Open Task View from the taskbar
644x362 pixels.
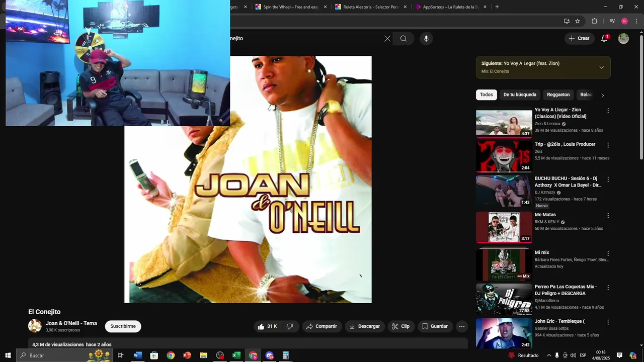[121, 355]
